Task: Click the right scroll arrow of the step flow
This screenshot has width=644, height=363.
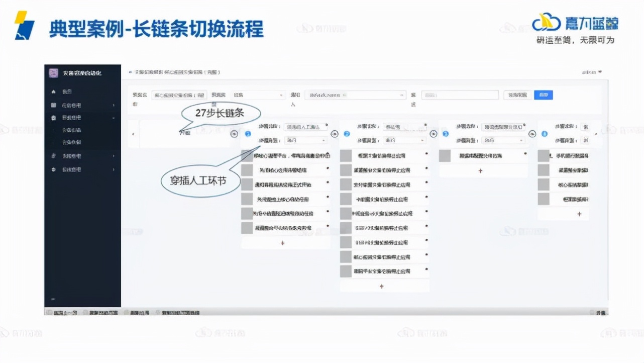Action: [596, 134]
